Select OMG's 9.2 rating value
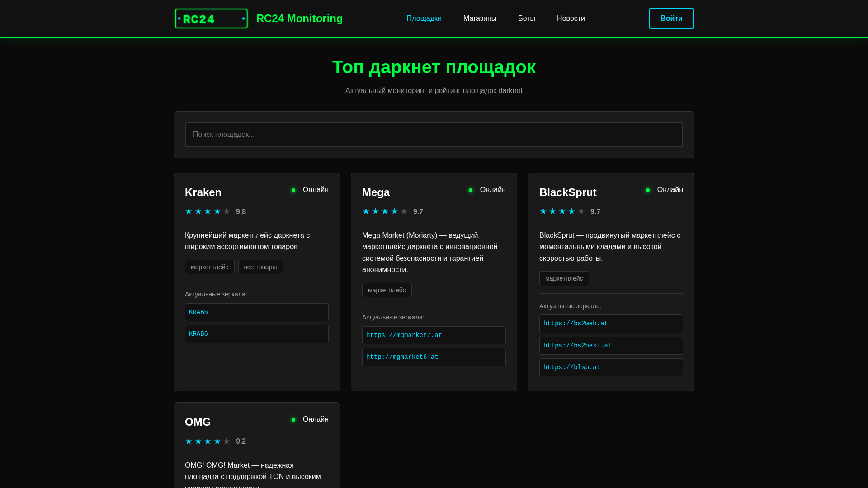Viewport: 868px width, 488px height. [x=241, y=441]
